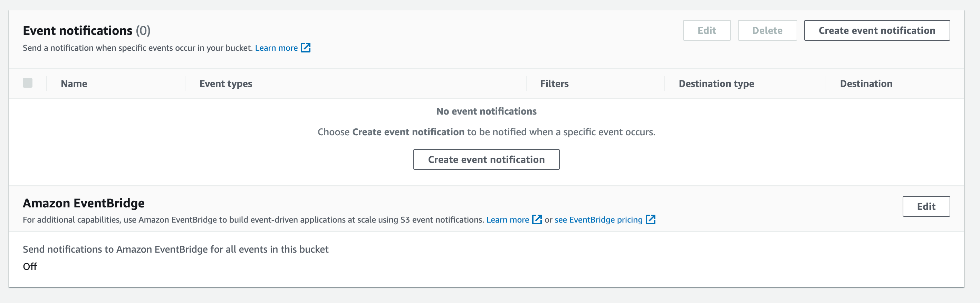The height and width of the screenshot is (303, 980).
Task: Open Learn more link about Amazon EventBridge
Action: 508,220
